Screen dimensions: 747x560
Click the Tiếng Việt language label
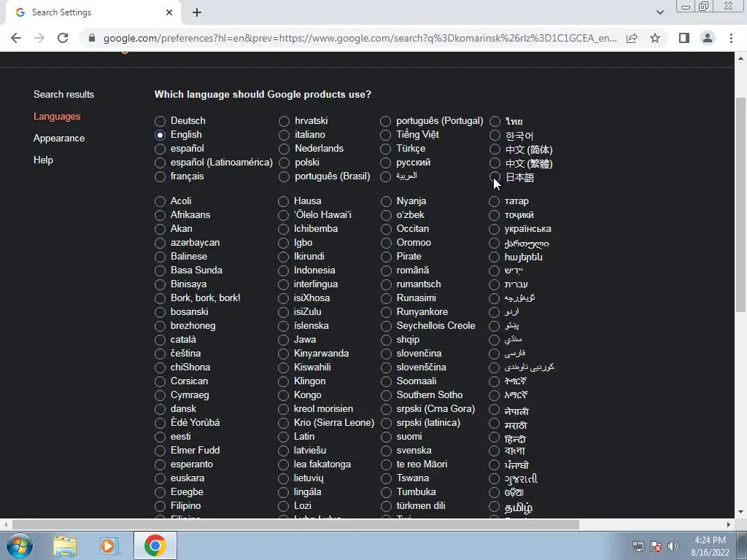click(x=417, y=134)
